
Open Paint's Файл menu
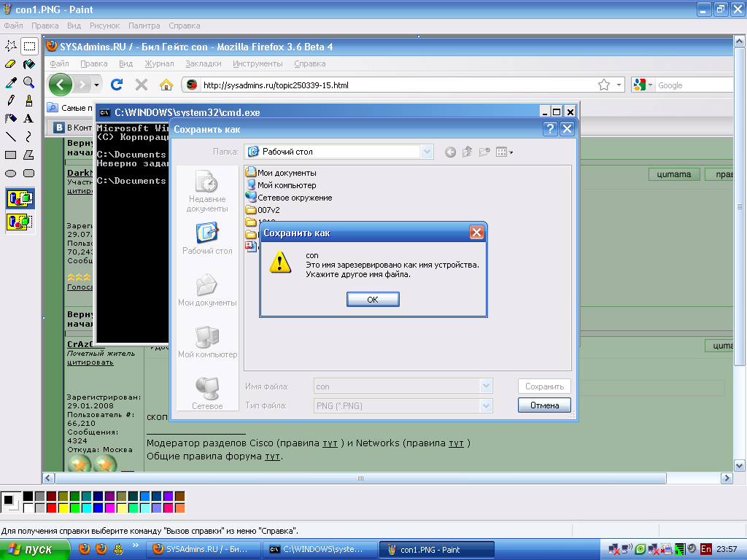pyautogui.click(x=13, y=26)
